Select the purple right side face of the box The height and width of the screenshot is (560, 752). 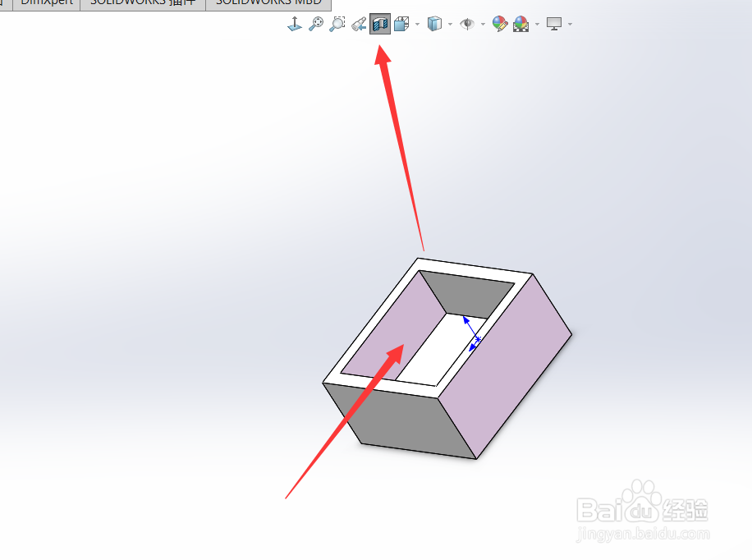[x=505, y=366]
